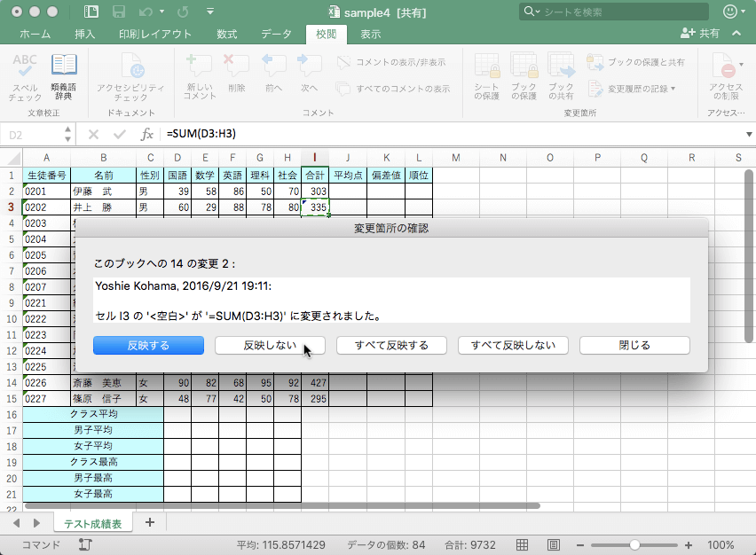Open Track Changes (変更履歴の記録) dropdown
This screenshot has width=756, height=555.
(632, 89)
